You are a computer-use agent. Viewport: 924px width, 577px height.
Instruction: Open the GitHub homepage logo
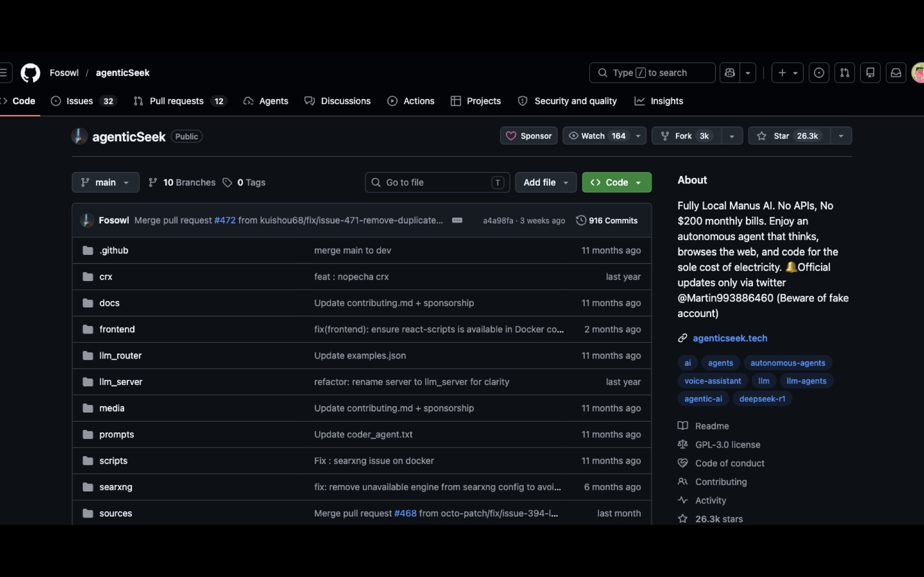pyautogui.click(x=30, y=73)
